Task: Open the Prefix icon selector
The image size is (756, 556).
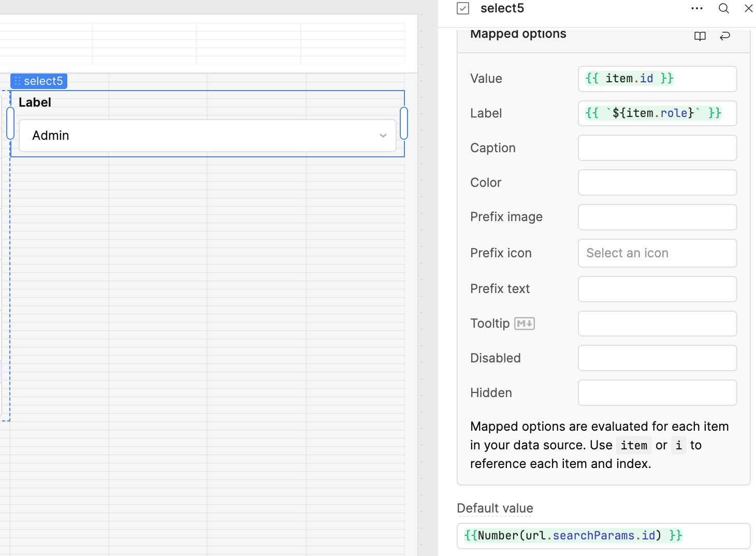Action: point(657,253)
